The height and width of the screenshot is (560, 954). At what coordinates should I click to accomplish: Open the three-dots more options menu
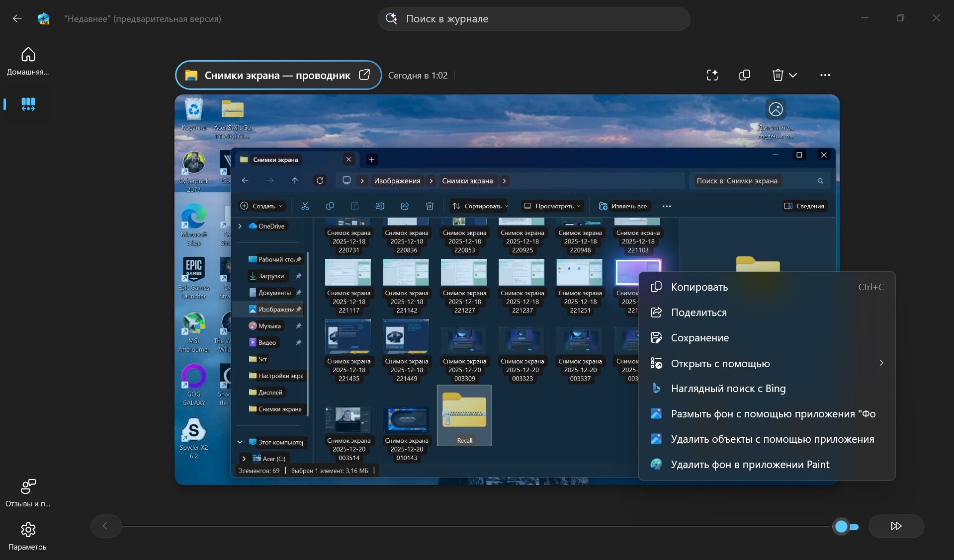(x=825, y=75)
